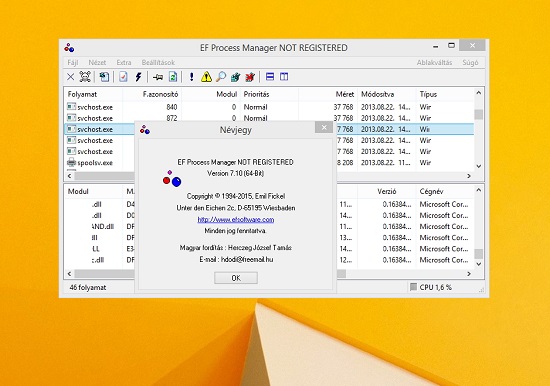
Task: Click the module list vertical scrollbar thumb
Action: tap(479, 253)
